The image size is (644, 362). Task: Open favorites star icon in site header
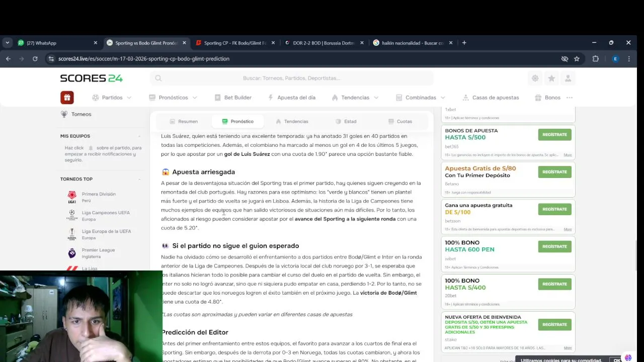point(551,78)
